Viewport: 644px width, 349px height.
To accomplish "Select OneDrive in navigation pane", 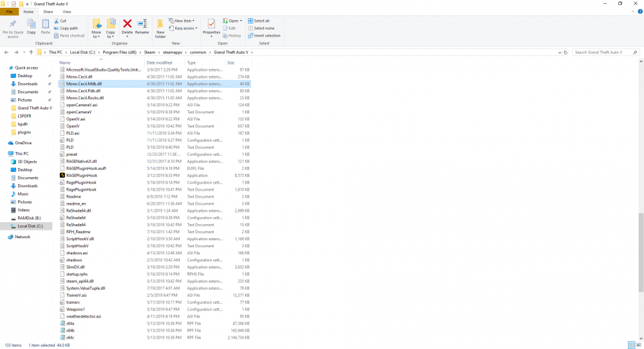I will click(23, 143).
